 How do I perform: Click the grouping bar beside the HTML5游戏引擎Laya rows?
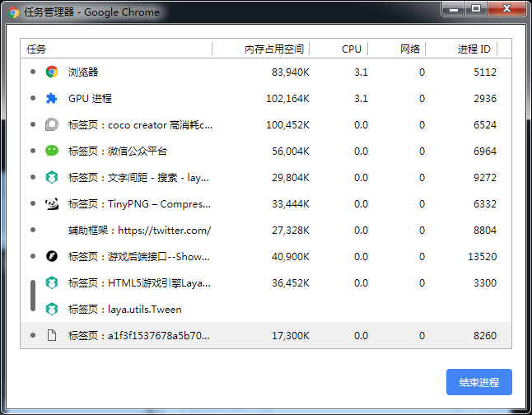click(x=33, y=296)
